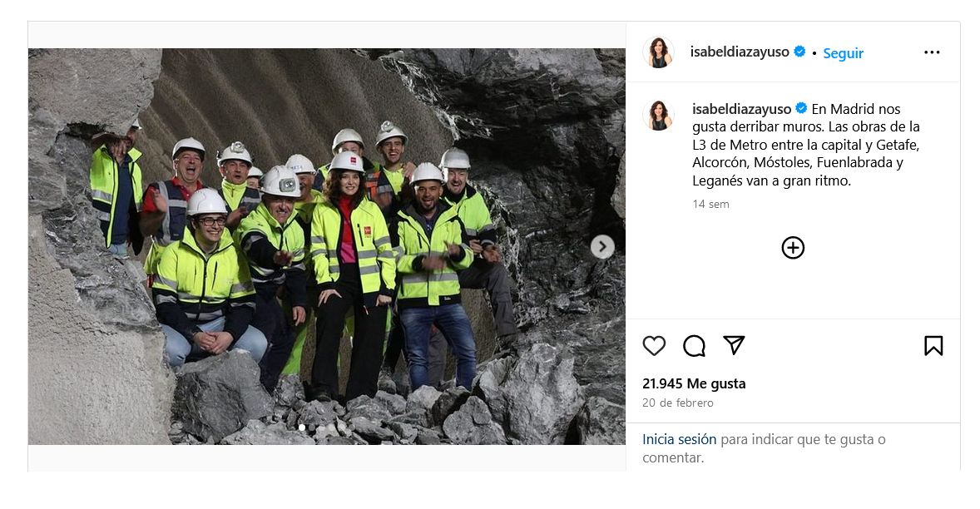Open the isabeldiazayuso username in the header
980x509 pixels.
(740, 52)
